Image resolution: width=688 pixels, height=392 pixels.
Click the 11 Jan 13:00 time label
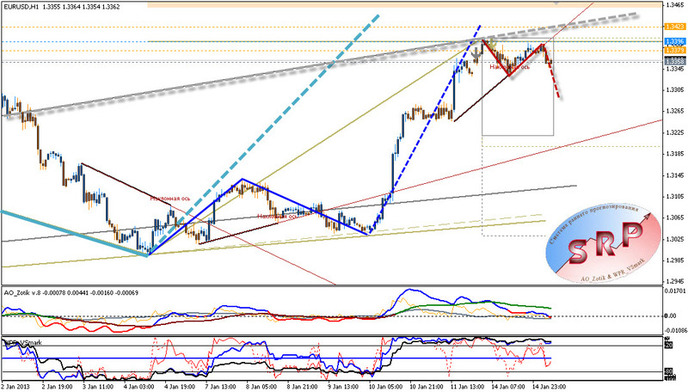pyautogui.click(x=466, y=387)
